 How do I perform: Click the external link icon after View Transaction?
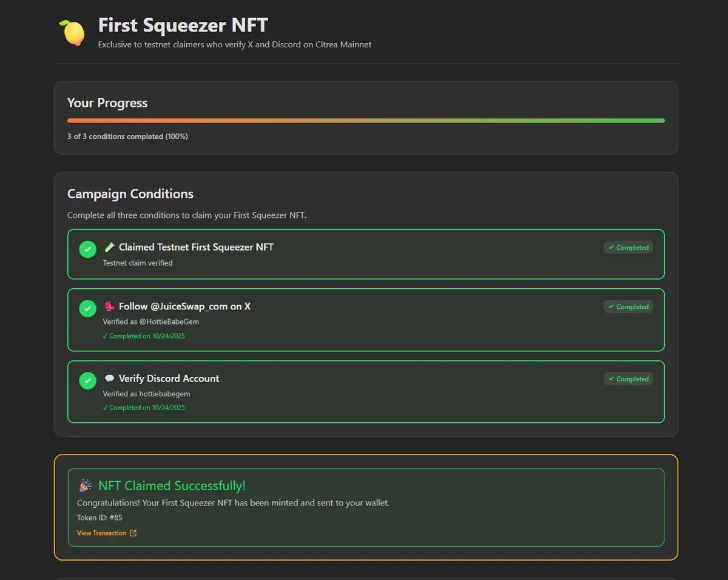(x=133, y=533)
